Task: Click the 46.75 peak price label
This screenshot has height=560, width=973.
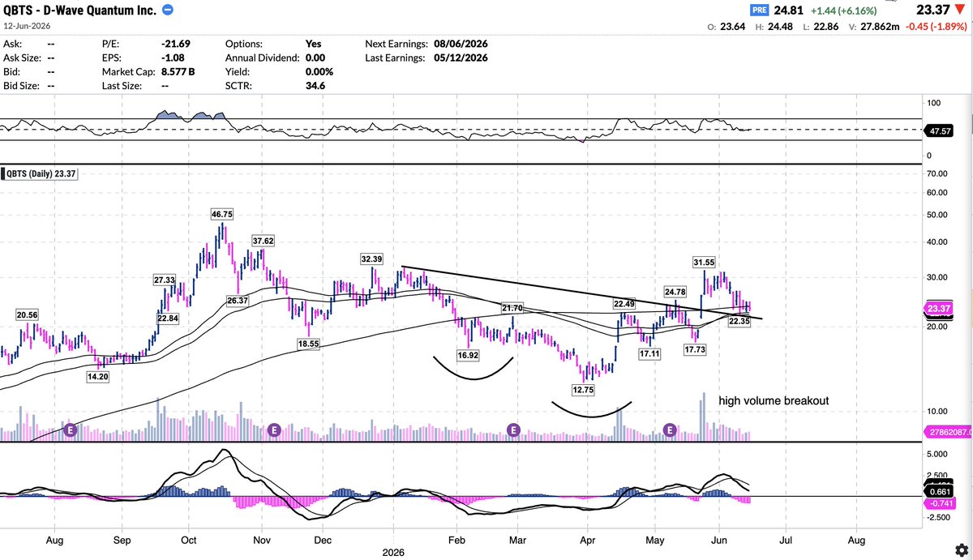Action: tap(221, 215)
